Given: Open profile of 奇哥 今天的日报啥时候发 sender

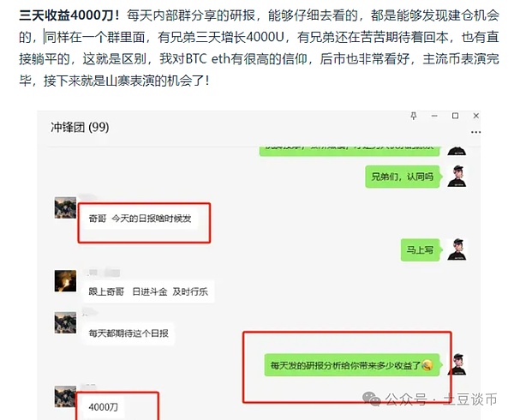Looking at the screenshot, I should [65, 207].
